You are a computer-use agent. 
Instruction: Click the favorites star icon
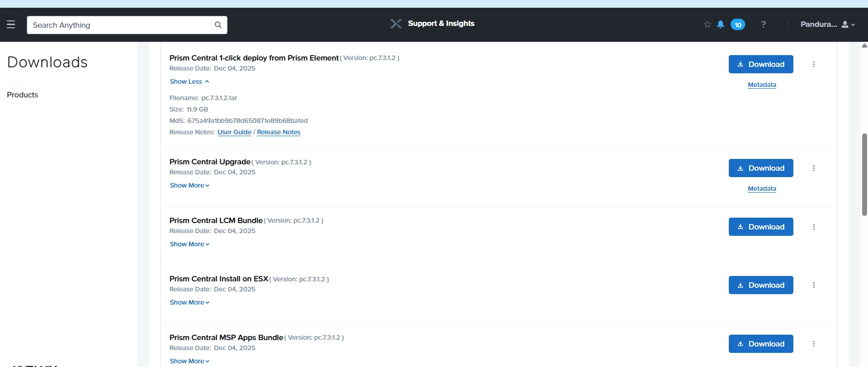pyautogui.click(x=707, y=25)
